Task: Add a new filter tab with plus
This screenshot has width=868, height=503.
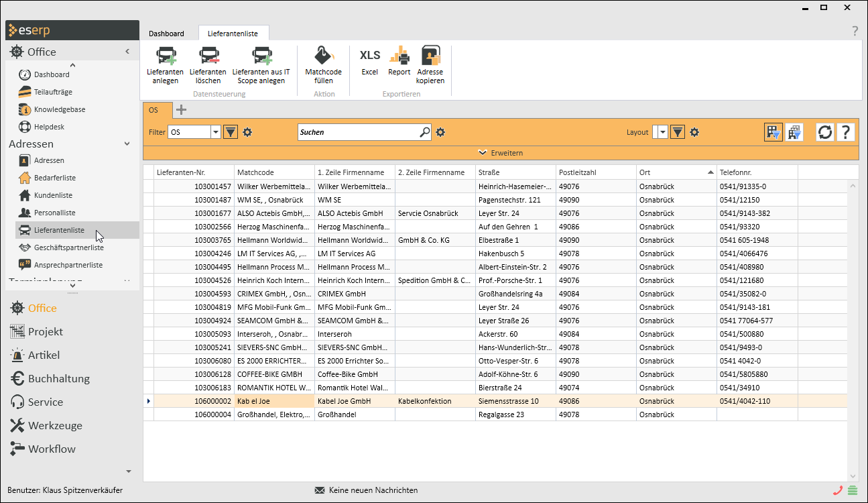Action: (181, 110)
